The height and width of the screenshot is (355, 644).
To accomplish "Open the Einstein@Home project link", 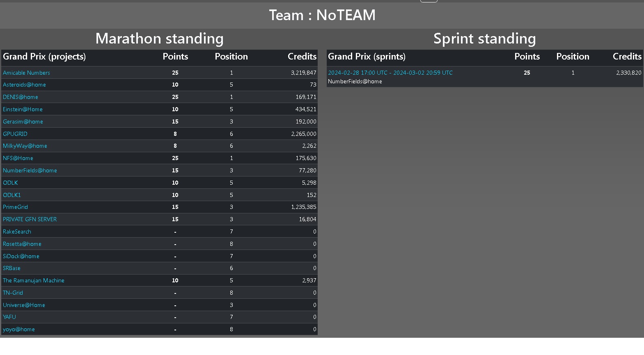I will tap(22, 109).
